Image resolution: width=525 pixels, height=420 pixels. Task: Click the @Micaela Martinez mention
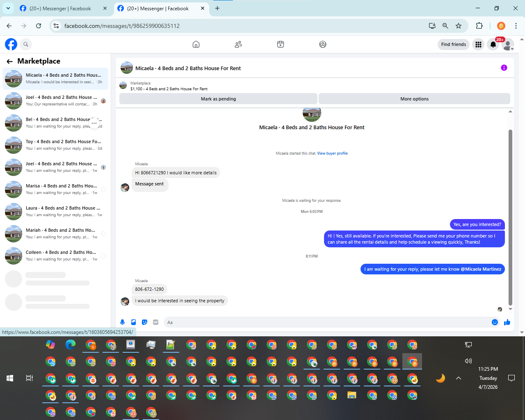pyautogui.click(x=481, y=269)
